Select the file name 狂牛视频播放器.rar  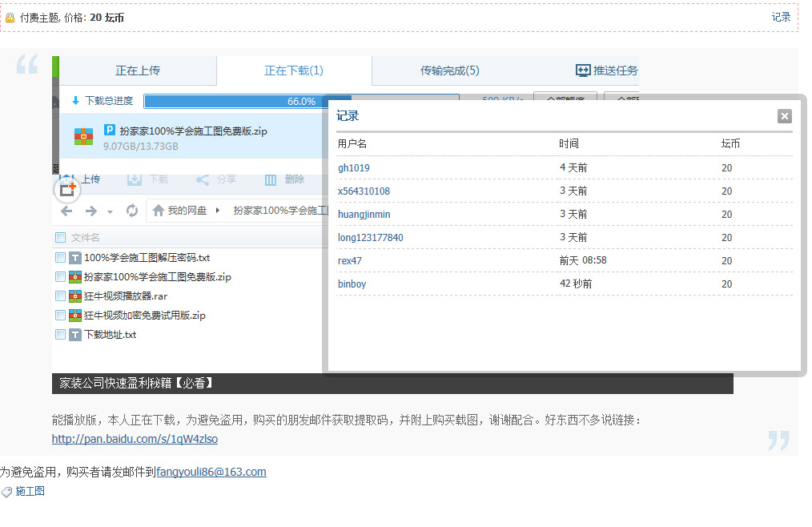(x=126, y=296)
